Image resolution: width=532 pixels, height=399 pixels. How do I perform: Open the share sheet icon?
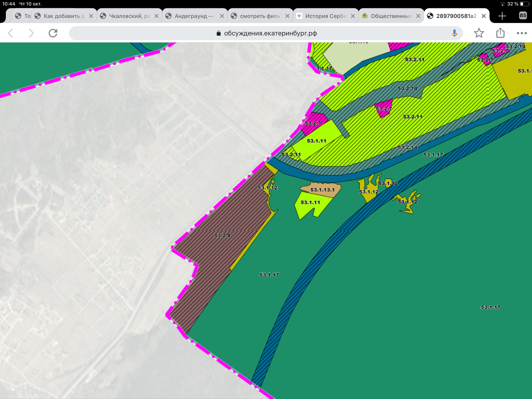(x=500, y=33)
